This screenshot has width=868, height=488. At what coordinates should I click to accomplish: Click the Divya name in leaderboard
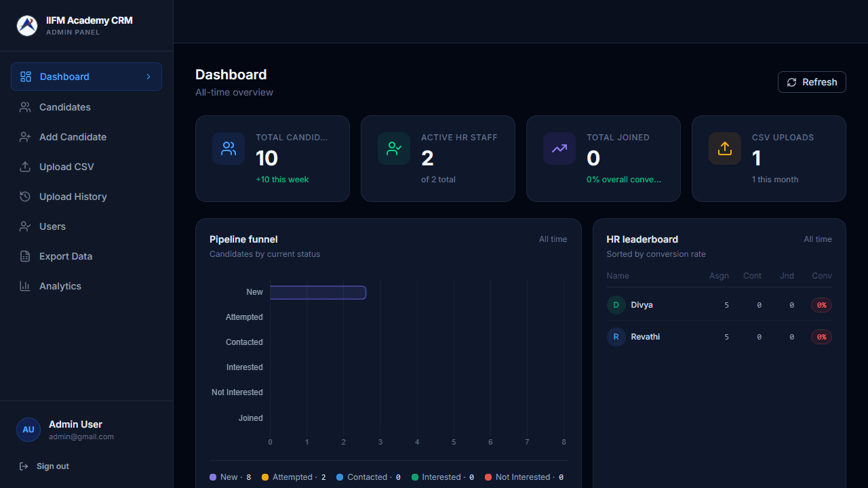[x=642, y=305]
